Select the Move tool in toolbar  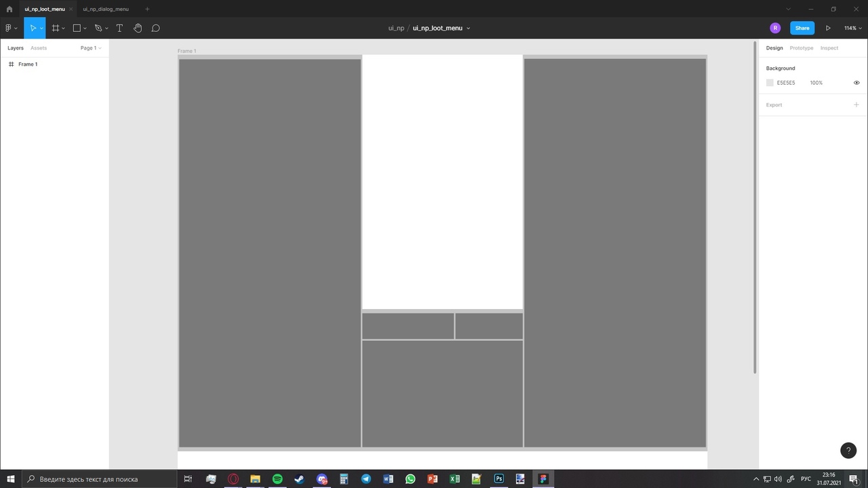[x=32, y=28]
